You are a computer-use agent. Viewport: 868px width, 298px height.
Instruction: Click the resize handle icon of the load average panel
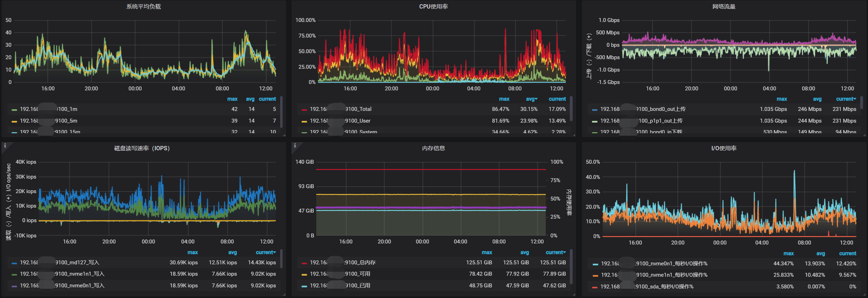[284, 135]
